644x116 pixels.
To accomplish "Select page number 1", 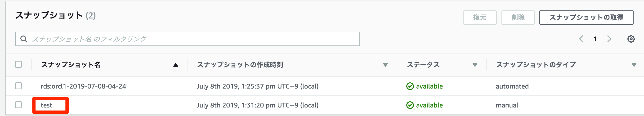I will 595,39.
